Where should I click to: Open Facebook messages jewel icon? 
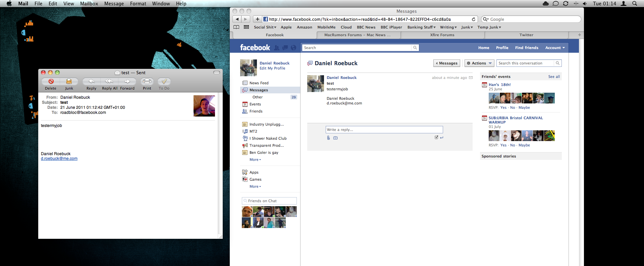285,48
